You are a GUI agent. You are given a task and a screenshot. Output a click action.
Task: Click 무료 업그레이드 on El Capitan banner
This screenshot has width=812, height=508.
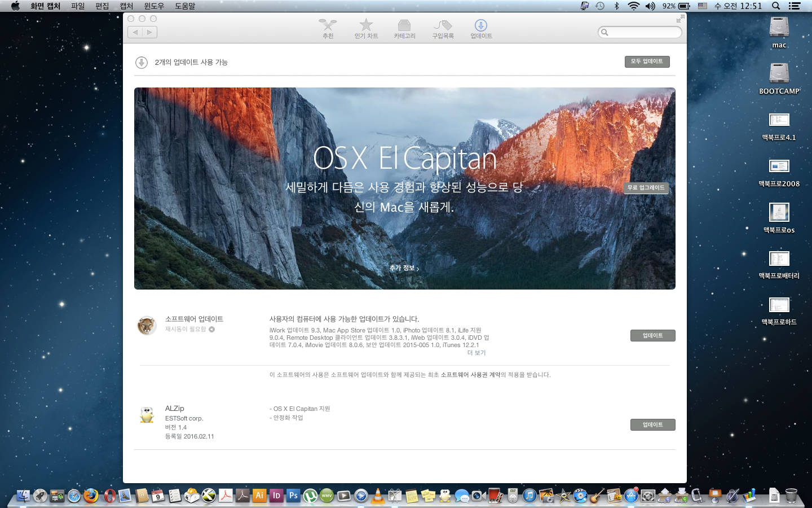tap(646, 188)
